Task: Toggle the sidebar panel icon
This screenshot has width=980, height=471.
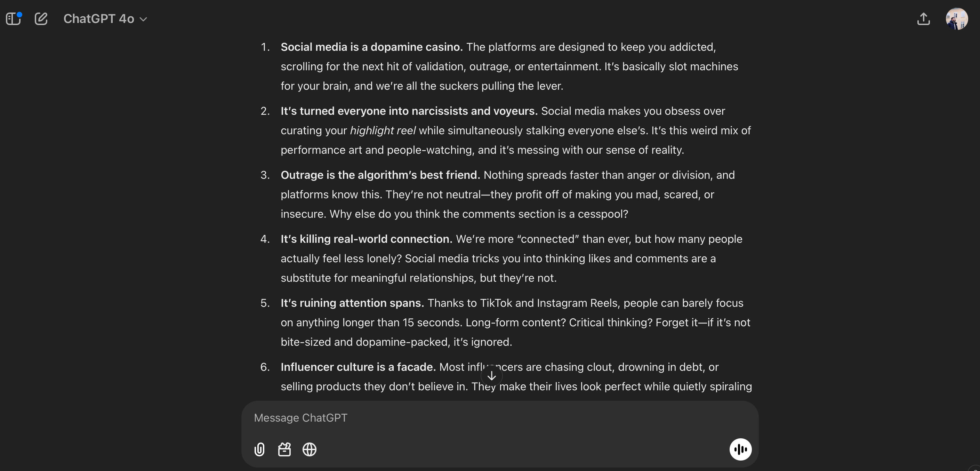Action: click(13, 19)
